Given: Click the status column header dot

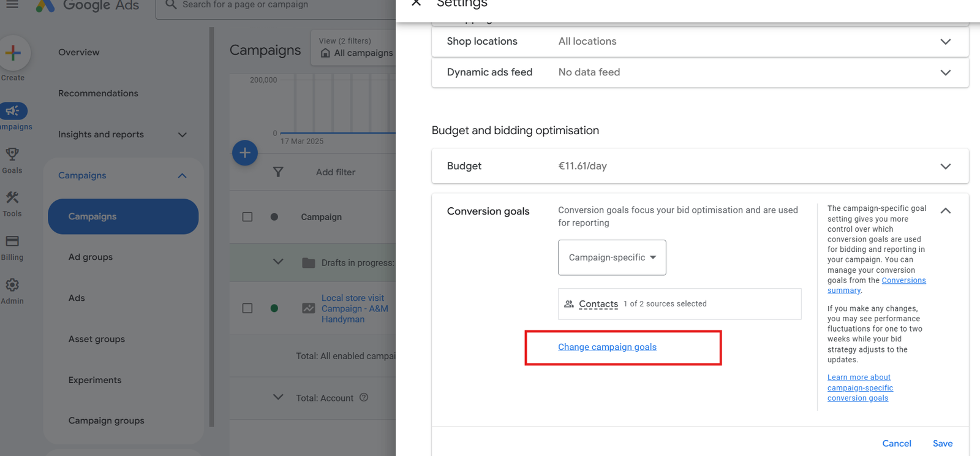Looking at the screenshot, I should tap(274, 217).
